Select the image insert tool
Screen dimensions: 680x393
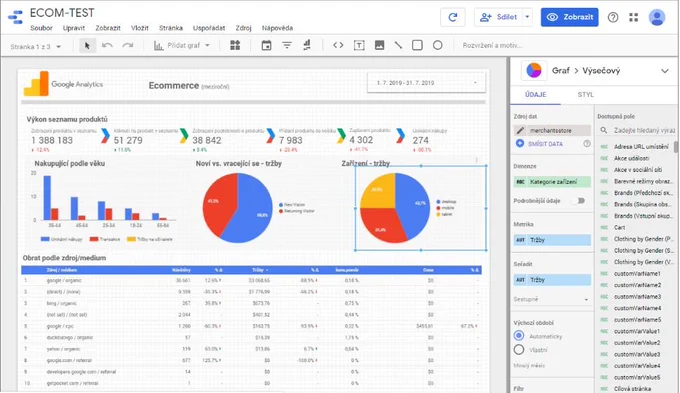coord(379,45)
